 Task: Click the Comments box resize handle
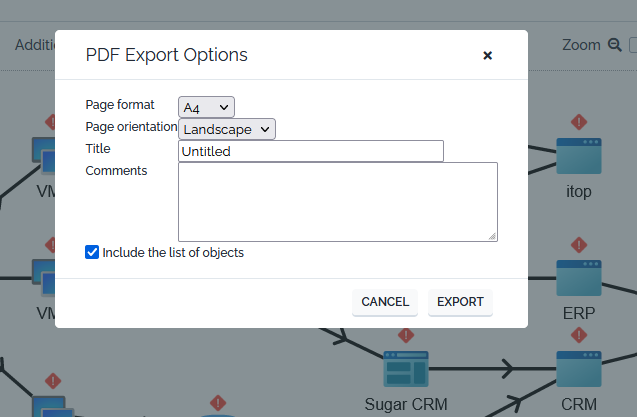tap(493, 236)
